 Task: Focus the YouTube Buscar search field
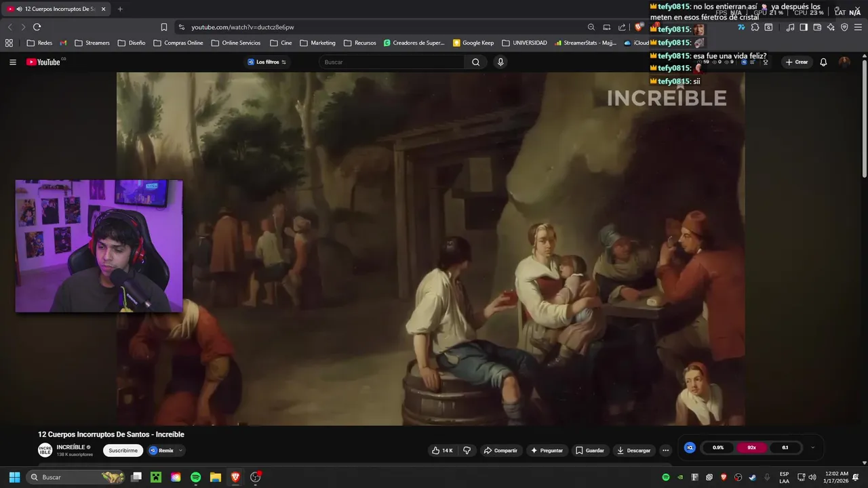pyautogui.click(x=392, y=62)
